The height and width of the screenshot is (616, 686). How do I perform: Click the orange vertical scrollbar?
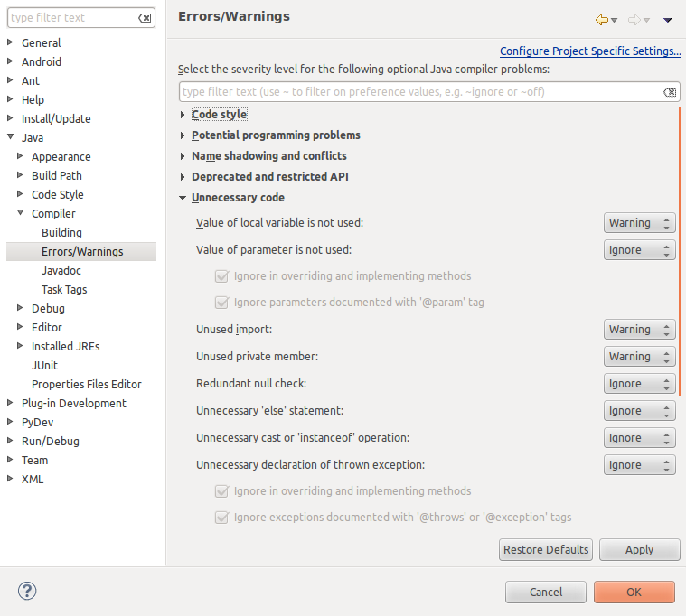tap(680, 251)
